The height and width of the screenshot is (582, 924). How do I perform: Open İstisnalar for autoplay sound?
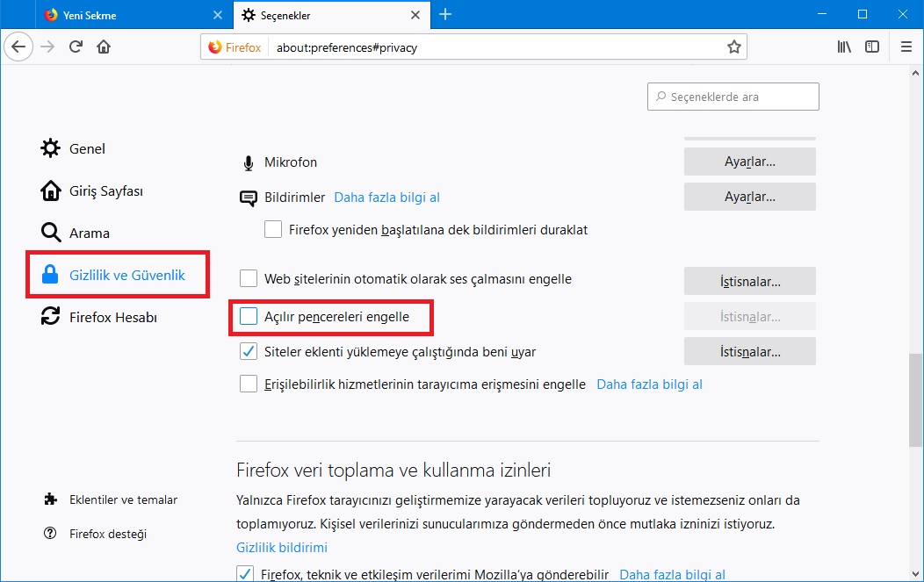click(x=749, y=281)
